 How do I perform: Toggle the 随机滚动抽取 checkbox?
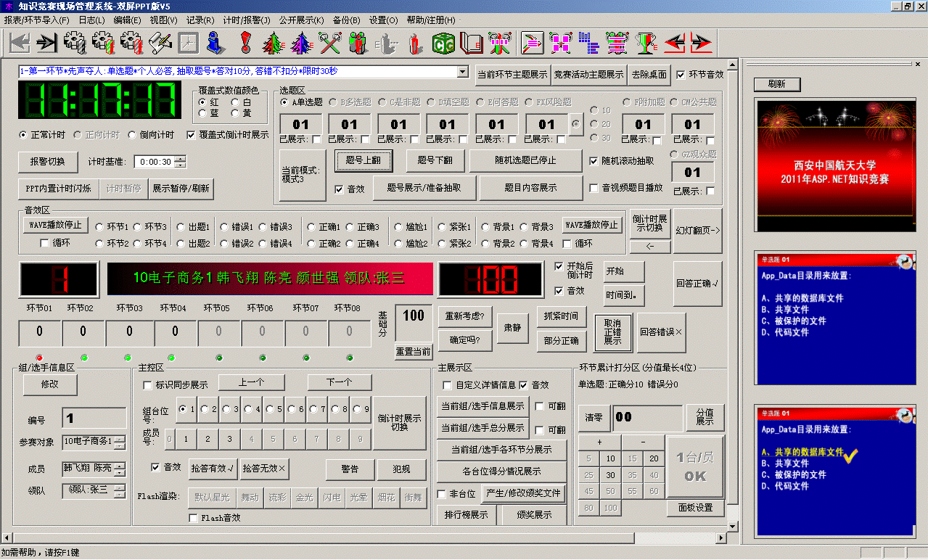[x=594, y=161]
